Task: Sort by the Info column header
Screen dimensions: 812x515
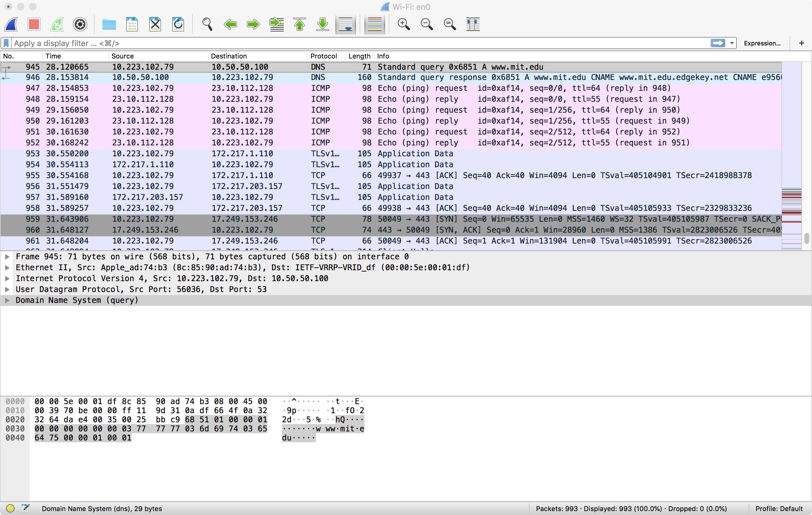Action: (x=578, y=56)
